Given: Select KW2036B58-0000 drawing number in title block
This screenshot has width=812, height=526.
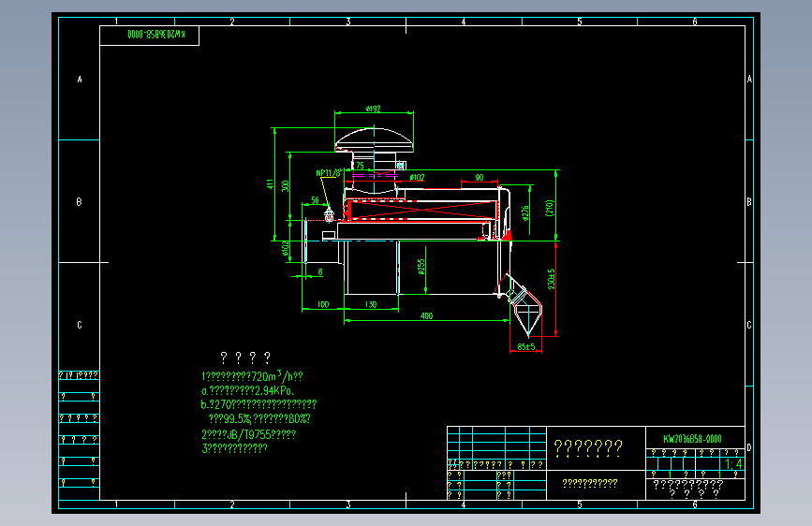Looking at the screenshot, I should point(692,439).
